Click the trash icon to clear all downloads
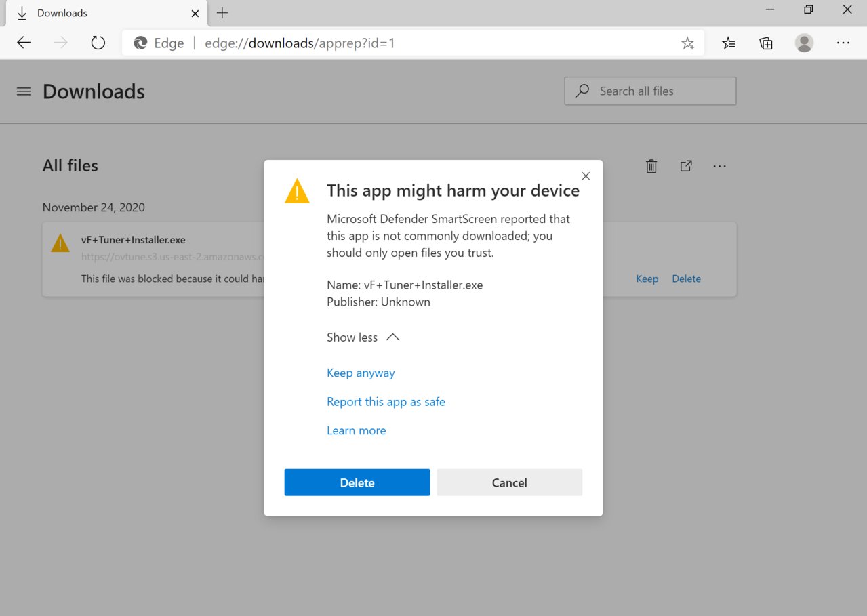867x616 pixels. tap(651, 166)
